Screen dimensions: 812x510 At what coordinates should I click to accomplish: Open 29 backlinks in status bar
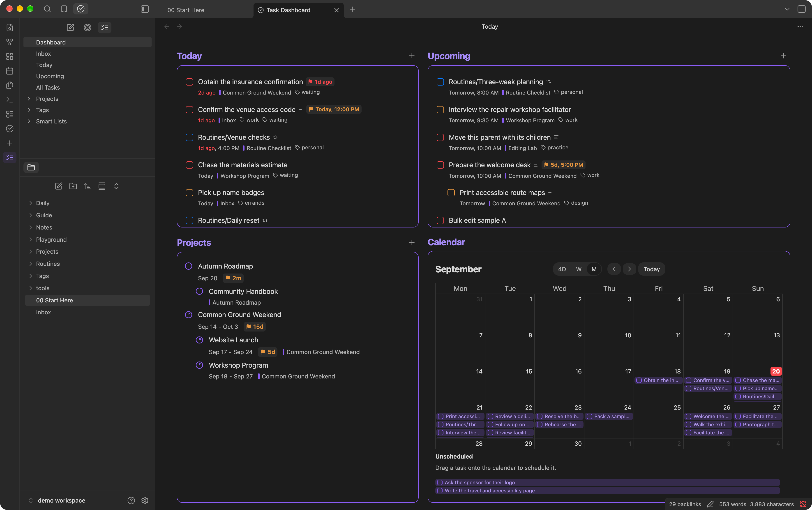pyautogui.click(x=685, y=504)
